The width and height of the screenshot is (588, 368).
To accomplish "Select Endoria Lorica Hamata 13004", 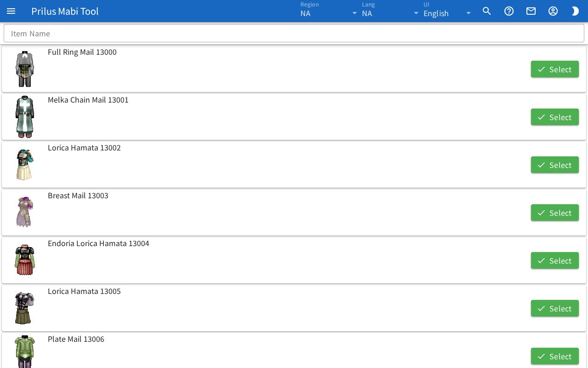I will [x=555, y=260].
